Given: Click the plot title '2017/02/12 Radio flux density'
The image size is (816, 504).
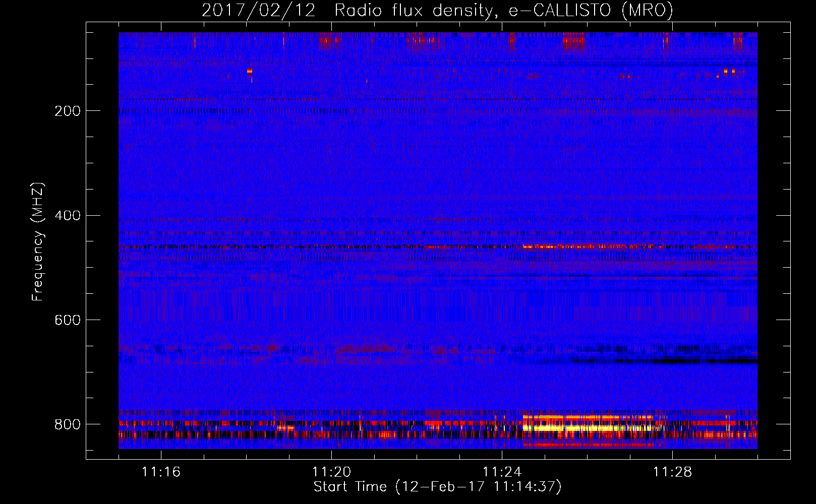Looking at the screenshot, I should click(x=437, y=10).
